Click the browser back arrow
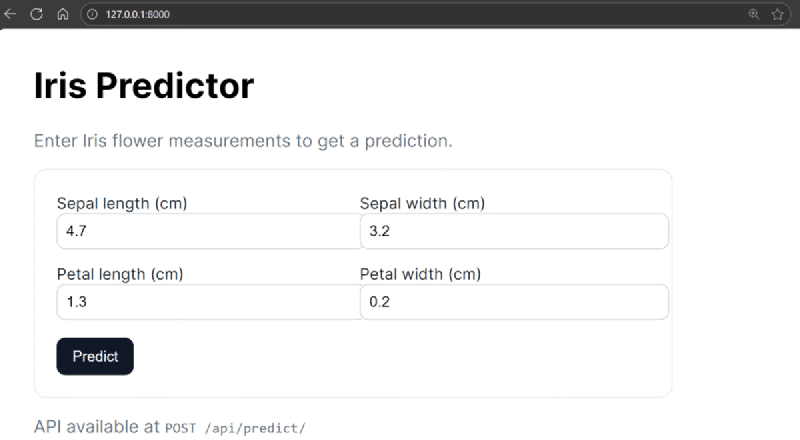This screenshot has width=800, height=440. pyautogui.click(x=11, y=14)
